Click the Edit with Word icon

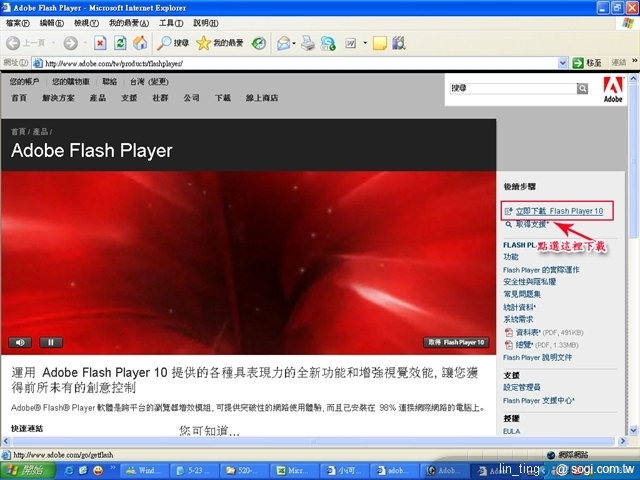(x=351, y=43)
